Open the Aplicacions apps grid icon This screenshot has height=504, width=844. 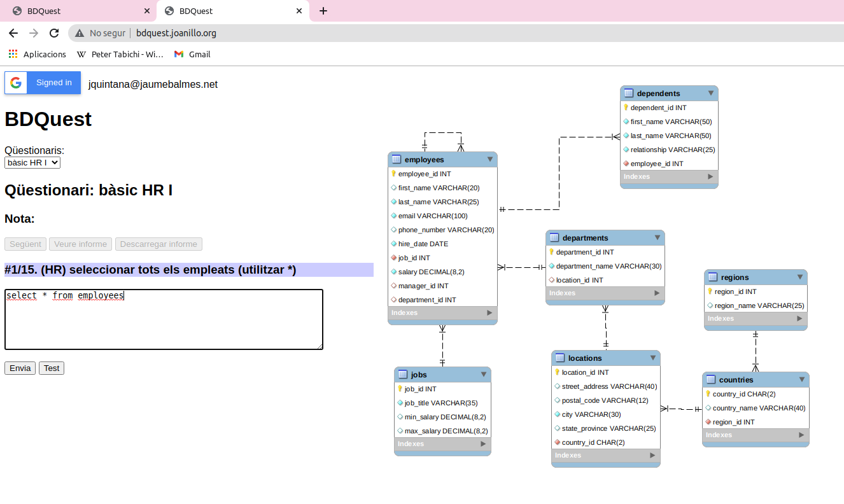pos(13,55)
